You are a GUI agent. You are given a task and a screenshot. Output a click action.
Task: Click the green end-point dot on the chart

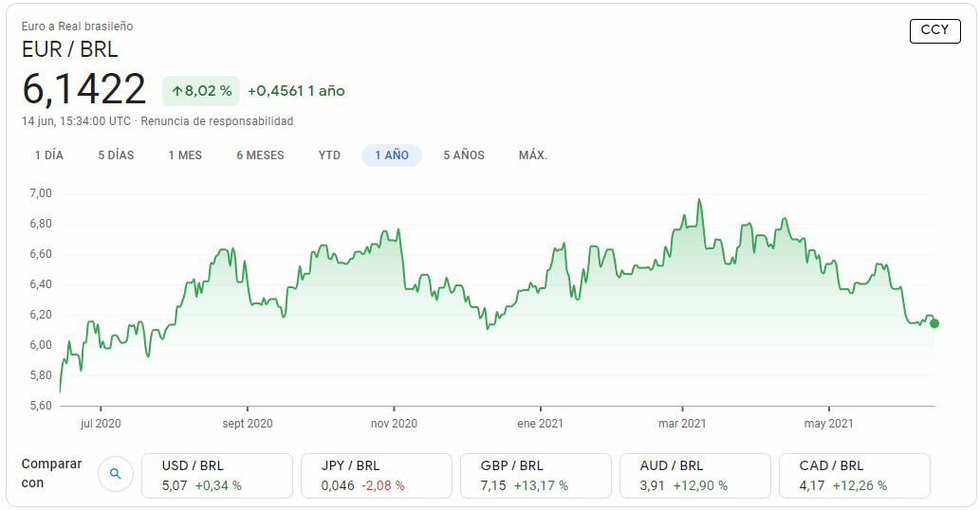pyautogui.click(x=934, y=323)
